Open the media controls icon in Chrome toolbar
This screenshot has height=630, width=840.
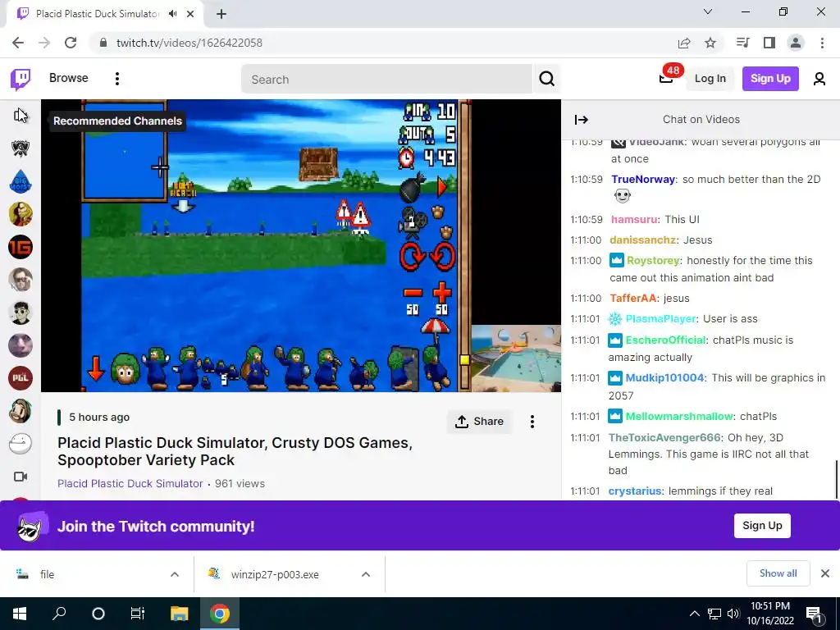(x=743, y=43)
